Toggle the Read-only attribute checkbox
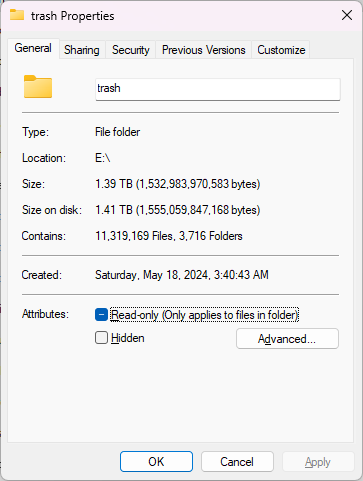363x481 pixels. tap(101, 314)
